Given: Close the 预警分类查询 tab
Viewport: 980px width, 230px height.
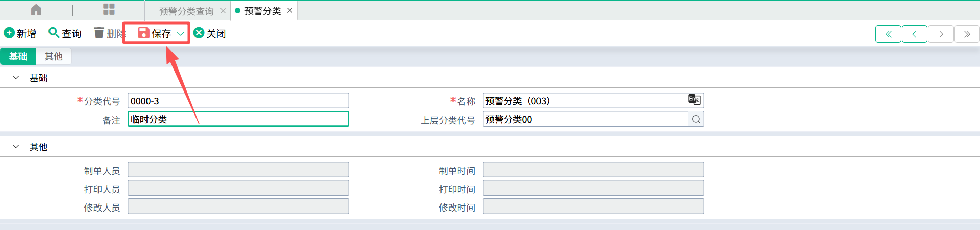Looking at the screenshot, I should [x=223, y=11].
